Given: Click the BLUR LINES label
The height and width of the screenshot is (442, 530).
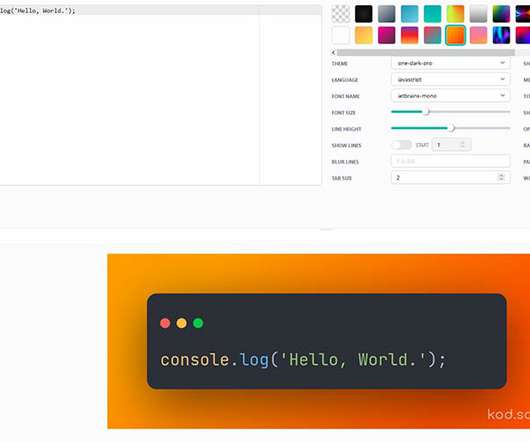Looking at the screenshot, I should coord(345,162).
